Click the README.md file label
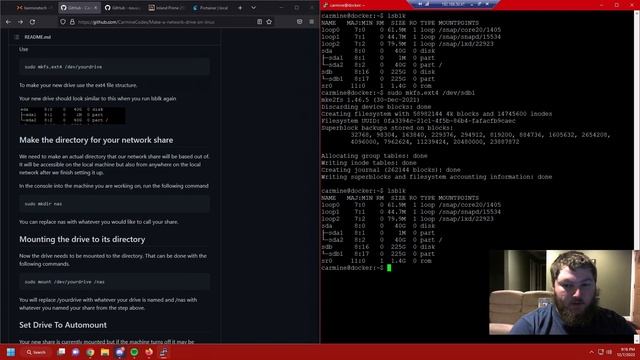Screen dimensions: 640x360 tap(38, 37)
